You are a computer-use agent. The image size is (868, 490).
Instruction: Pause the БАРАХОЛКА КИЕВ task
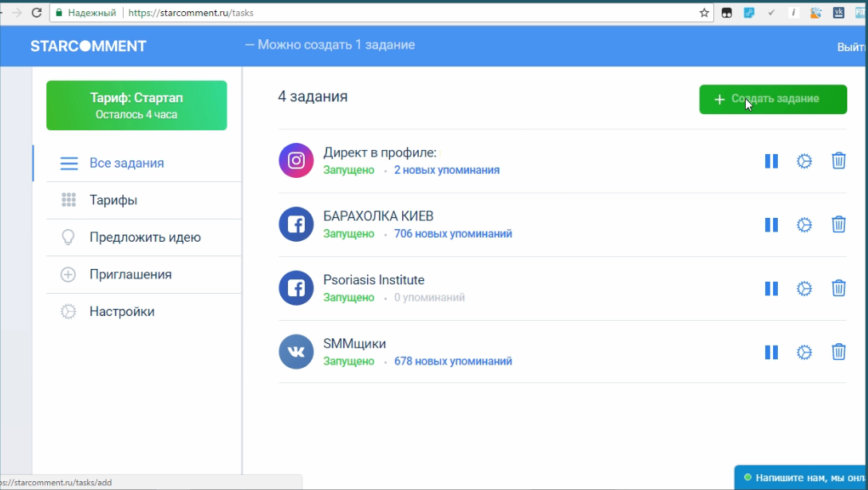771,224
